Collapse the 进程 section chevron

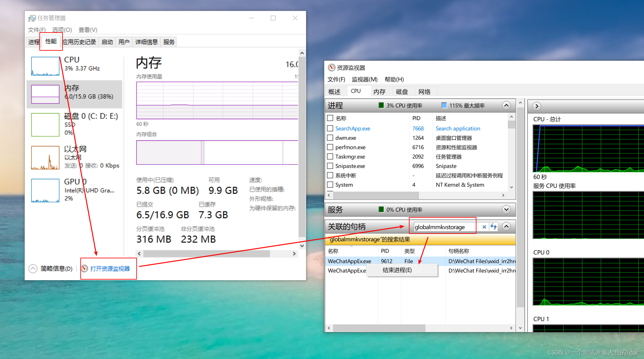[x=506, y=105]
